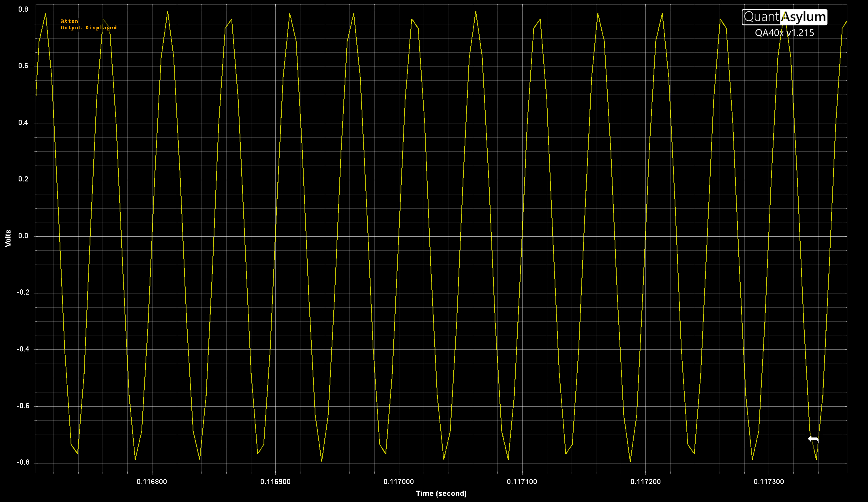This screenshot has height=502, width=868.
Task: Click the 0.116900 time axis label
Action: [x=275, y=482]
